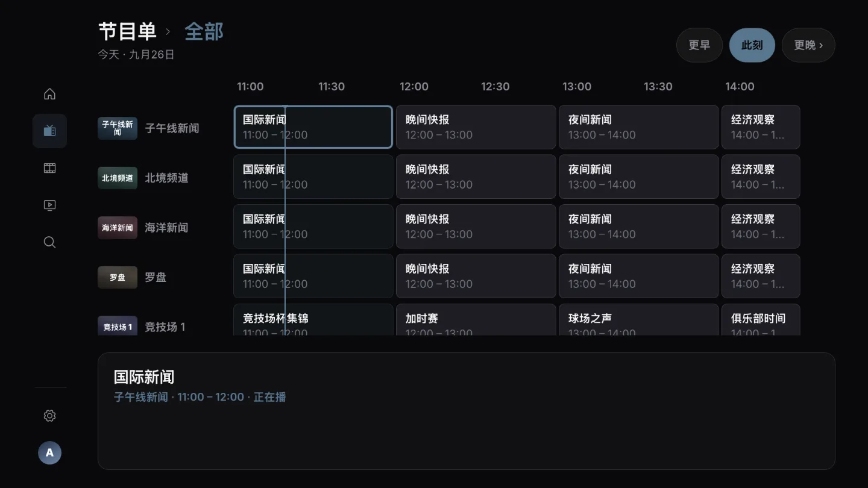Select the Live TV icon in sidebar
This screenshot has height=488, width=868.
49,131
